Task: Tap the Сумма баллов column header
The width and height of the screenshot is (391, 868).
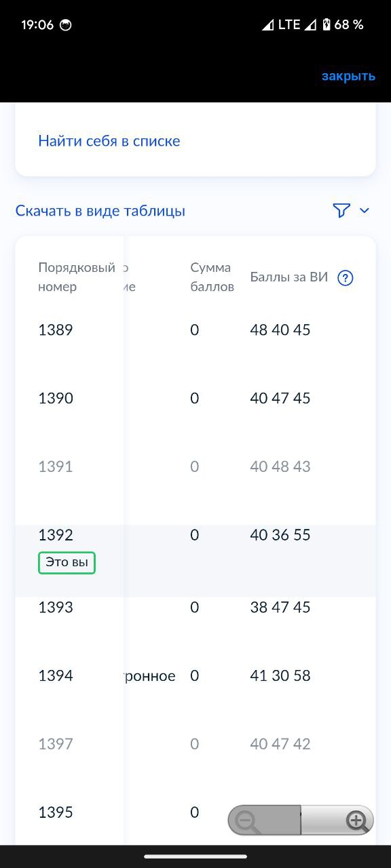Action: 212,277
